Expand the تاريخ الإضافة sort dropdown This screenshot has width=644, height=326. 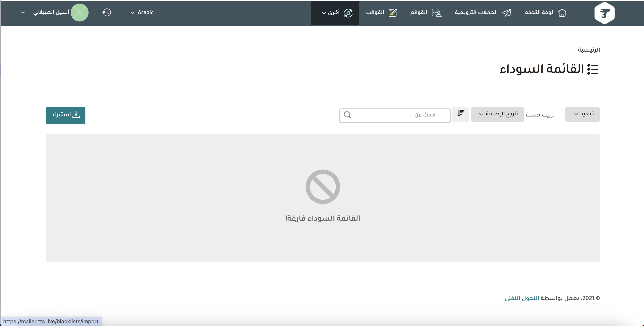point(497,114)
